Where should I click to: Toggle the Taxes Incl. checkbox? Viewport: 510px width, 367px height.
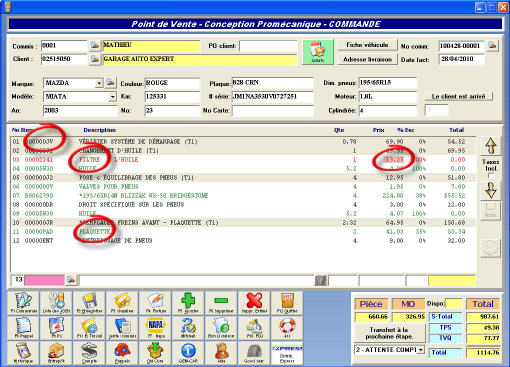(x=490, y=175)
